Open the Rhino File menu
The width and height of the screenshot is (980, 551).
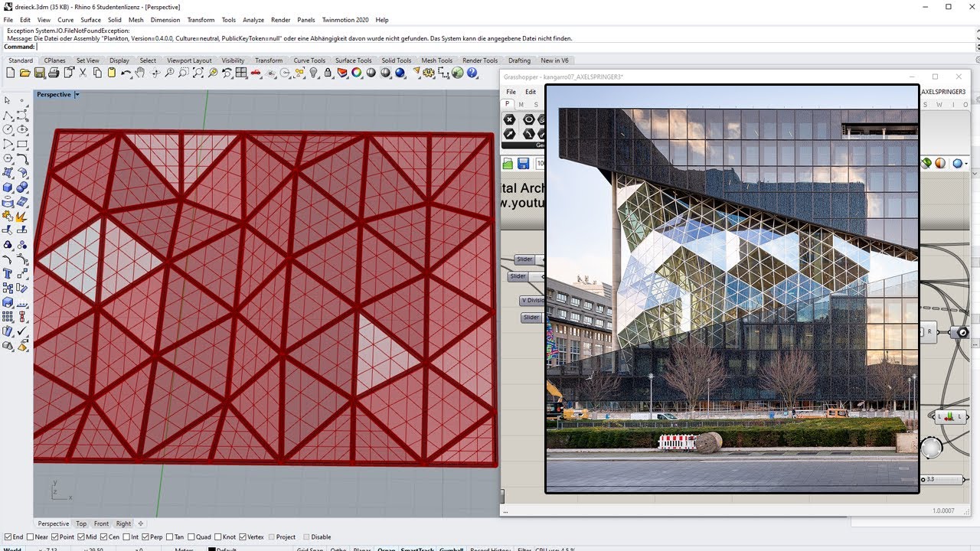[8, 20]
